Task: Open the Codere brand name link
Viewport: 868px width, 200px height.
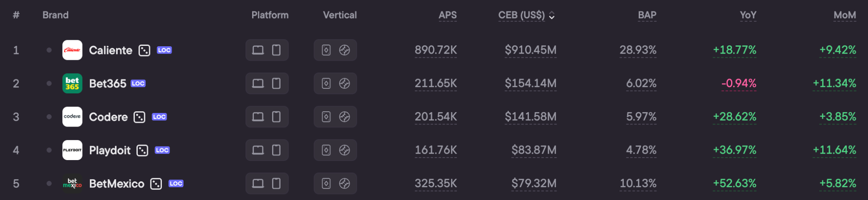Action: point(108,117)
